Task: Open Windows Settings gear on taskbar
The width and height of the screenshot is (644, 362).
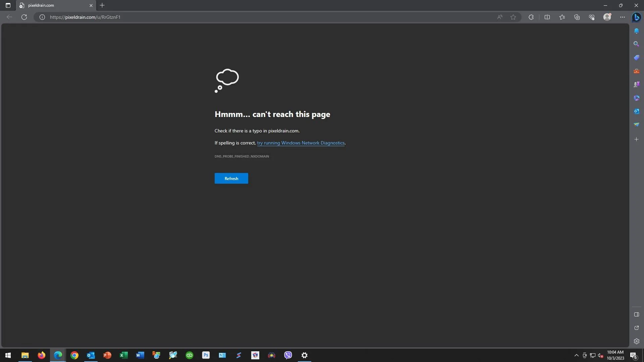Action: click(305, 355)
